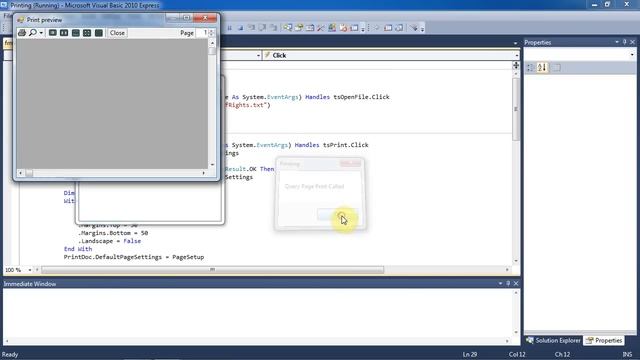Select four-pages layout in Print preview toolbar
The width and height of the screenshot is (640, 360).
[x=87, y=33]
